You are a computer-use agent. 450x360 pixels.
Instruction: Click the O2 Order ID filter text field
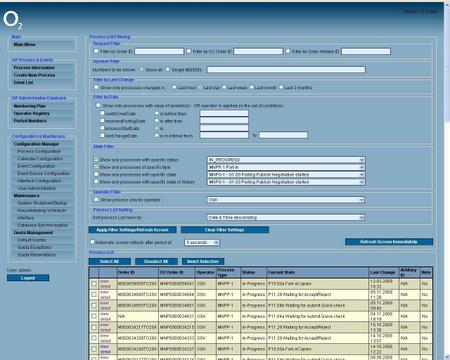point(258,51)
